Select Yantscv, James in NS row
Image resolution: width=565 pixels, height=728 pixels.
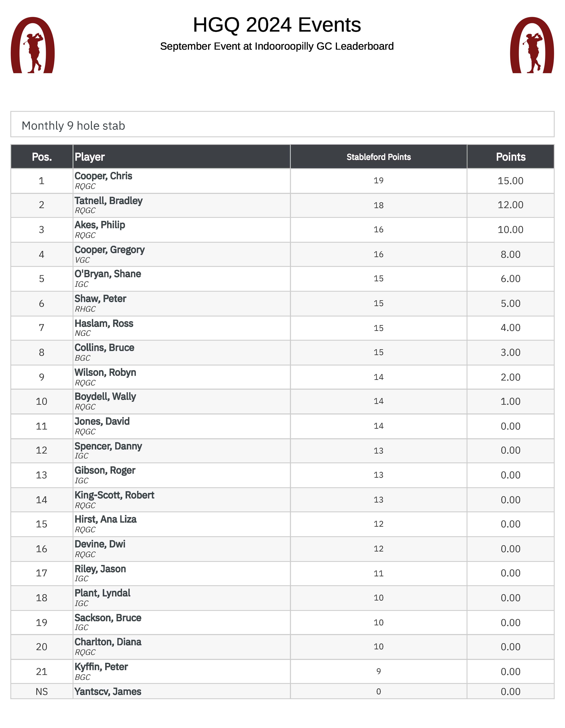(108, 691)
